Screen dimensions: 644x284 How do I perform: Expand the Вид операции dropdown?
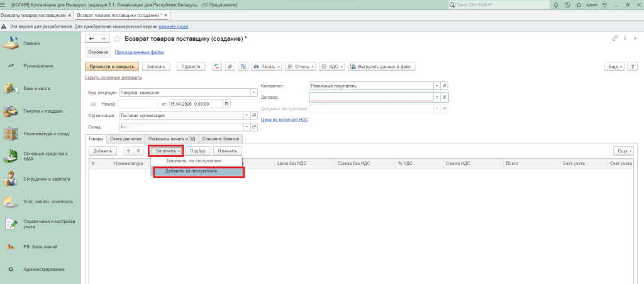254,92
